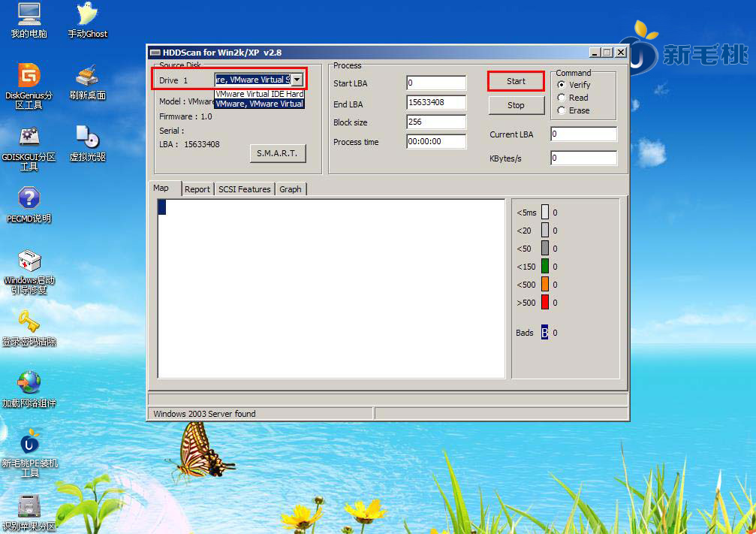Click the blue Bads legend swatch
Screen dimensions: 756x534
pyautogui.click(x=545, y=333)
